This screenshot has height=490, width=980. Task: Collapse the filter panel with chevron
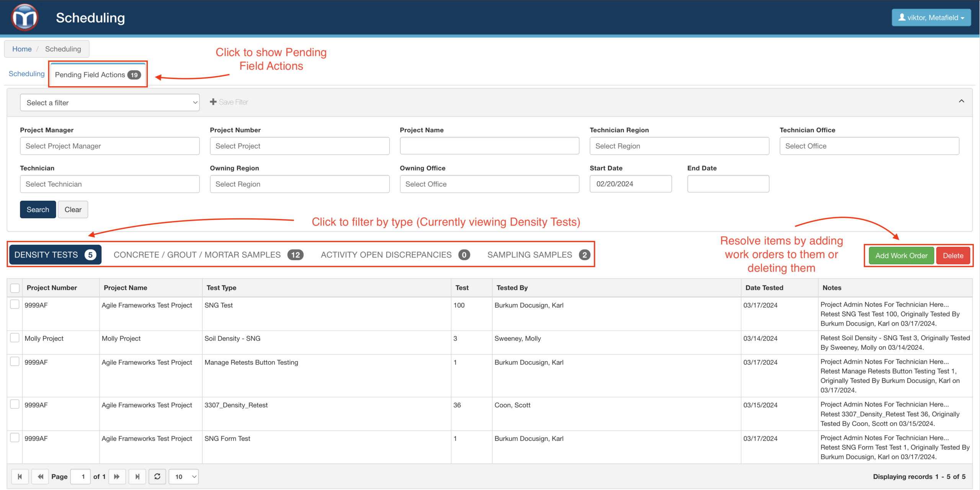[x=961, y=101]
